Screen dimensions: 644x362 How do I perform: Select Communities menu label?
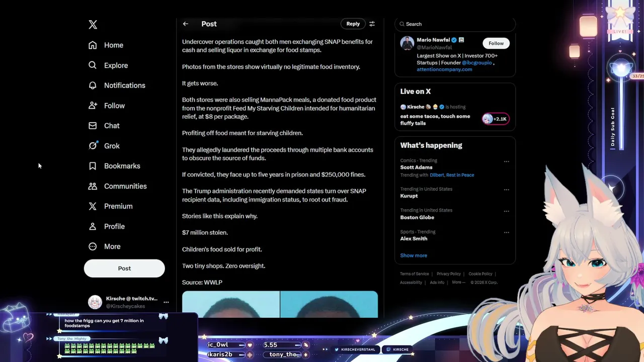125,186
